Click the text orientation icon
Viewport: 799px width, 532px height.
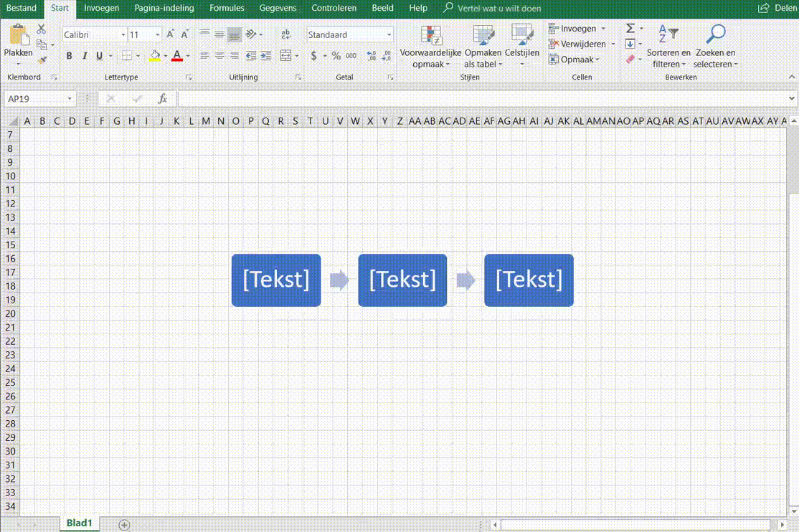(x=251, y=34)
